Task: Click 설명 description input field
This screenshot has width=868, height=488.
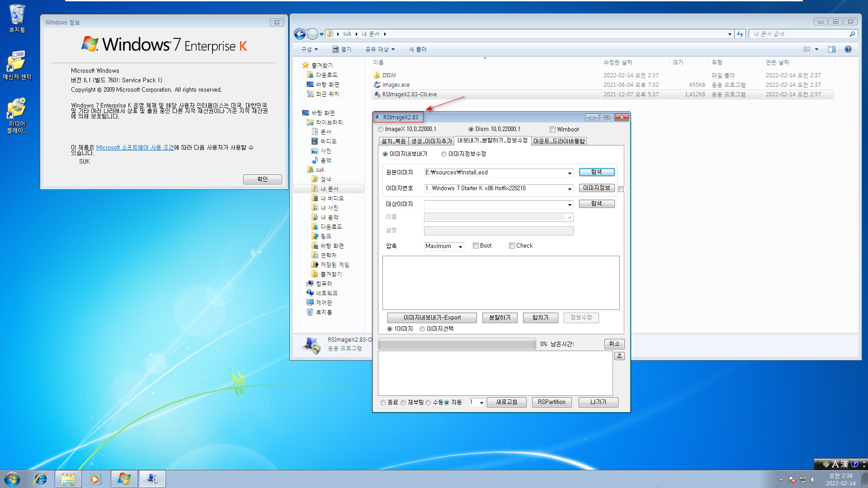Action: click(x=499, y=231)
